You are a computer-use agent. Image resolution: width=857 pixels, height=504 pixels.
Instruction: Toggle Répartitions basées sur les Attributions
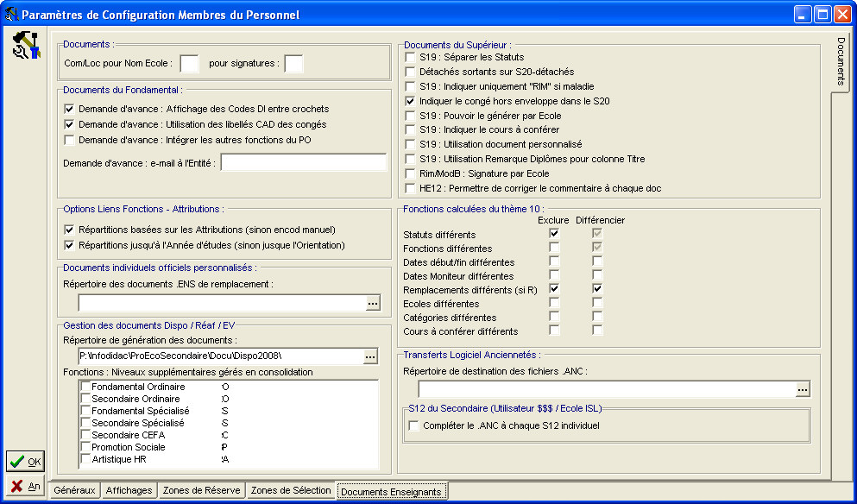tap(69, 230)
